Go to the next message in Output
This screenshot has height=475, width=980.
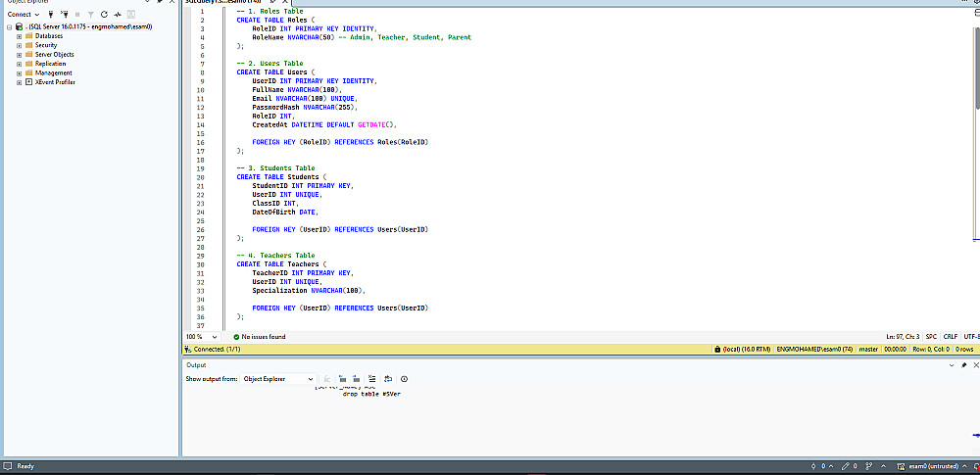356,379
